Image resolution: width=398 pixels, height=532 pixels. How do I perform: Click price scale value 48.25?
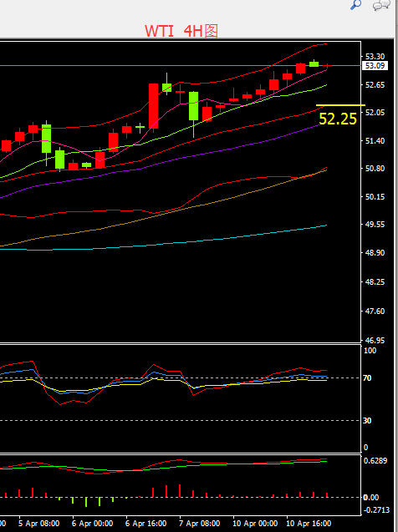pos(375,282)
